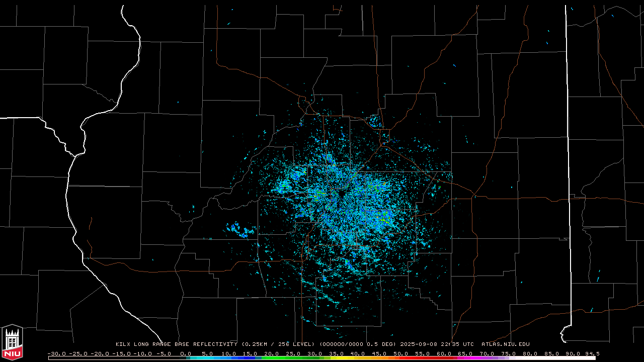This screenshot has width=644, height=362.
Task: Click the 90.0 scale label
Action: [573, 353]
